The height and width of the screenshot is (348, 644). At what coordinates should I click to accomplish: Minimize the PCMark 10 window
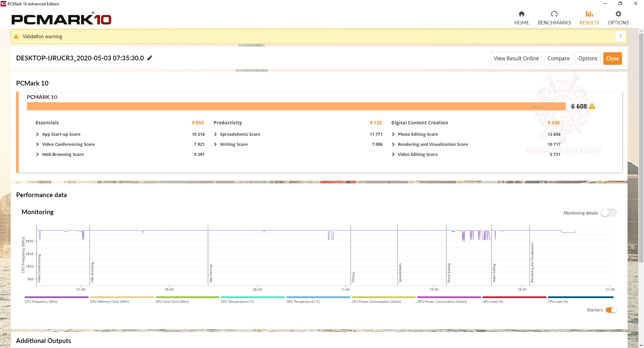coord(605,4)
